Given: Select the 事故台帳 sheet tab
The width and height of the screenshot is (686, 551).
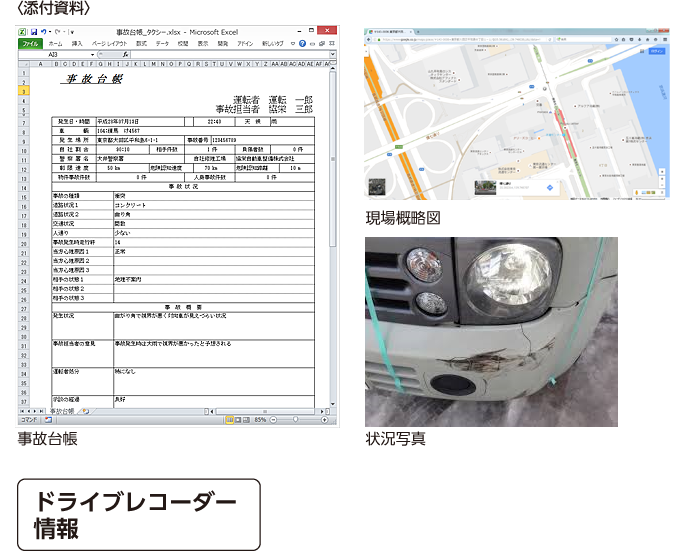Looking at the screenshot, I should 62,411.
